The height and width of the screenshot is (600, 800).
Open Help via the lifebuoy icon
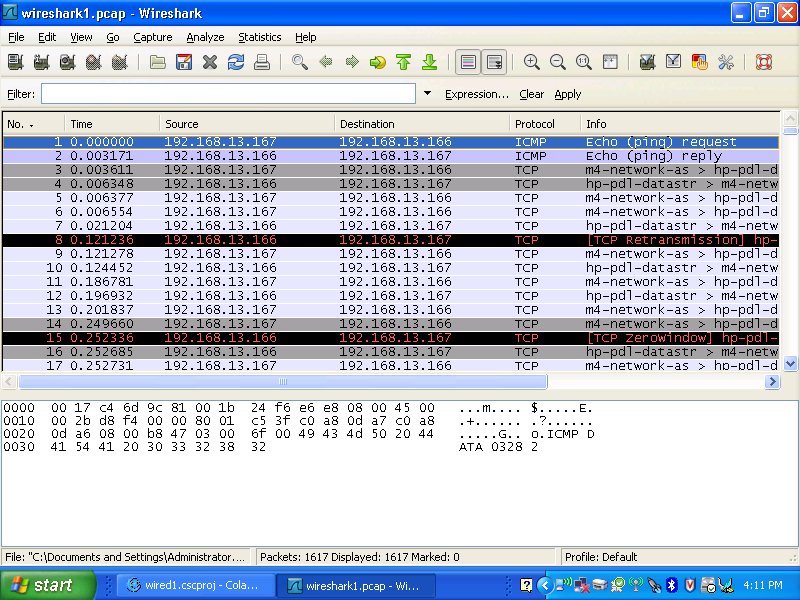[764, 62]
